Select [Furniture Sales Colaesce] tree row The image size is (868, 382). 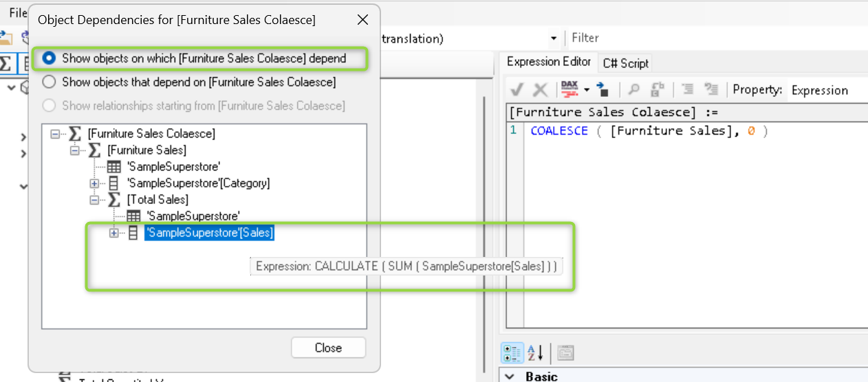coord(151,133)
